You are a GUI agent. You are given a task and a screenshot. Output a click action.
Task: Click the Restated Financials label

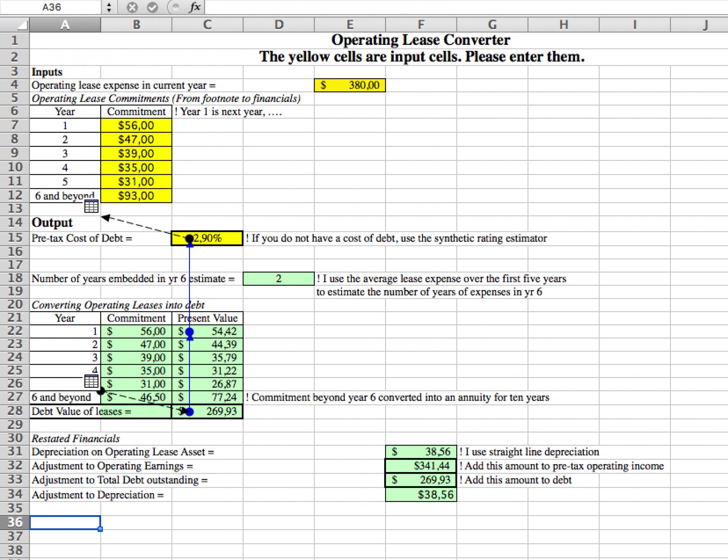(75, 438)
